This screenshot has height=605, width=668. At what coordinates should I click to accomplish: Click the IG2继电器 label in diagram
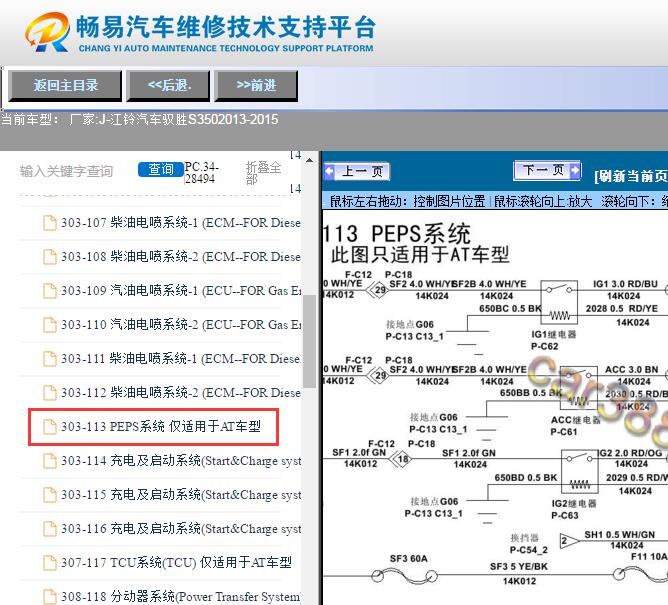click(574, 504)
